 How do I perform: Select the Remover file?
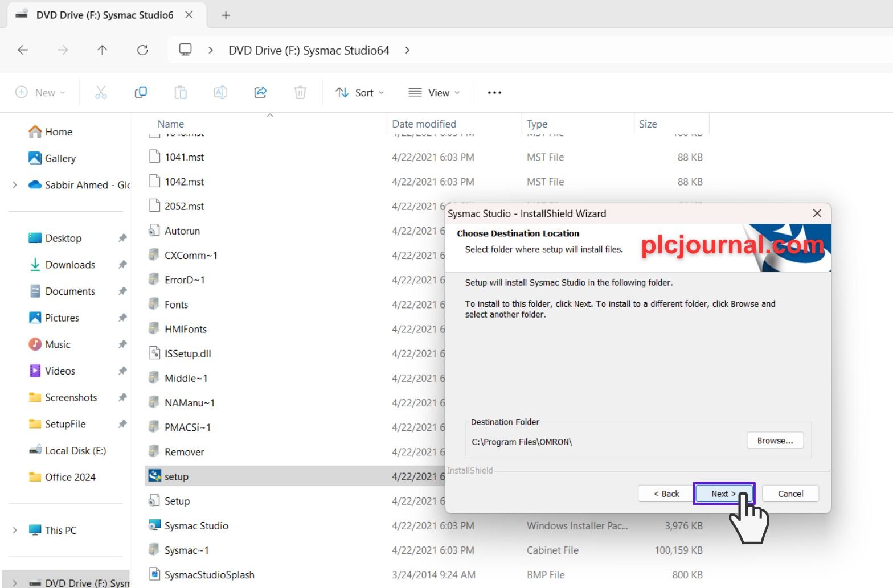185,452
